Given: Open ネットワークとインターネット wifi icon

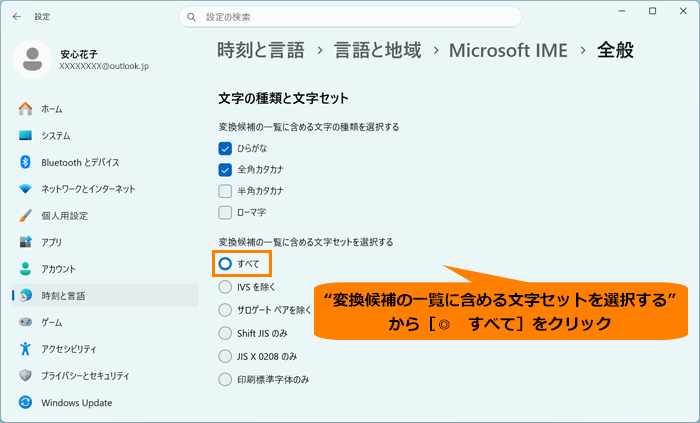Looking at the screenshot, I should [25, 189].
